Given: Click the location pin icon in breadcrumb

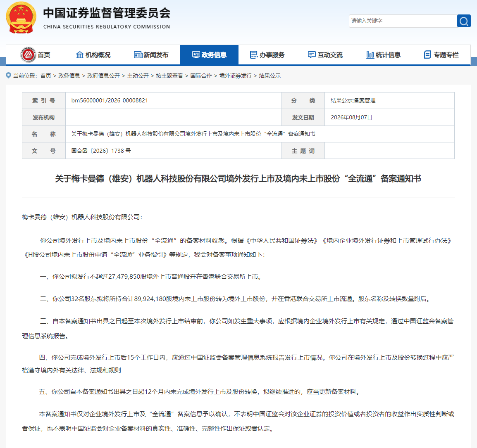Looking at the screenshot, I should coord(9,76).
